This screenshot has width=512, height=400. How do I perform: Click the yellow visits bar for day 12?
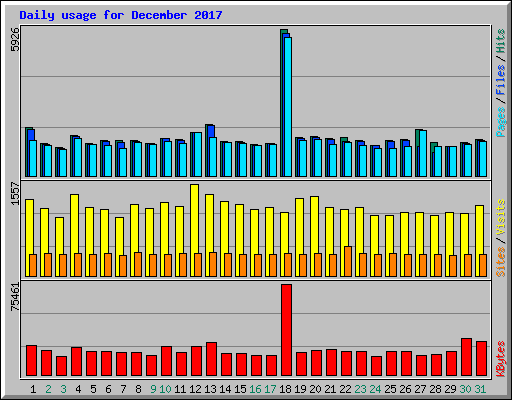[x=194, y=230]
